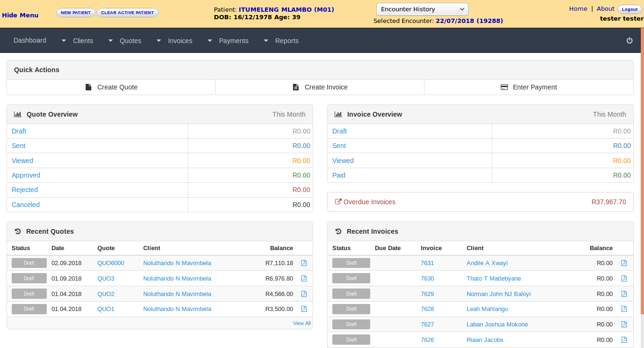The width and height of the screenshot is (644, 348).
Task: Click the Create Quote quick action
Action: point(111,87)
